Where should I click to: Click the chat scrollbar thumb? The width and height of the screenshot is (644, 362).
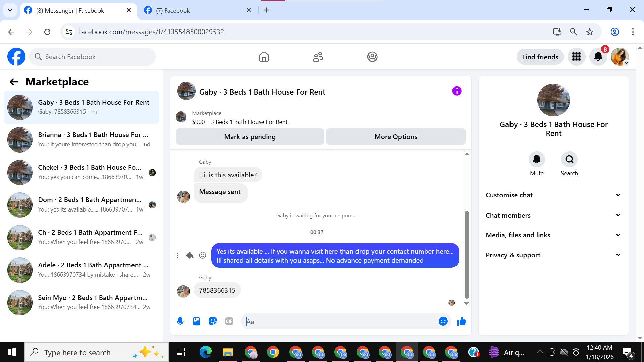[x=467, y=255]
